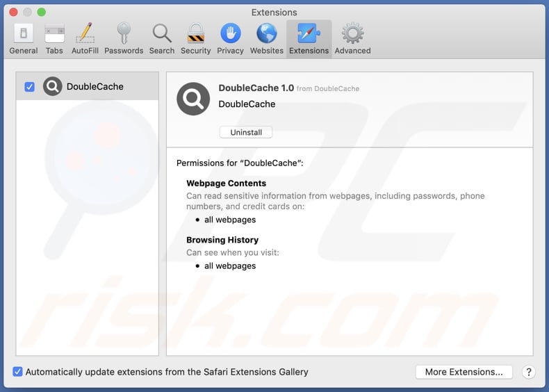Image resolution: width=549 pixels, height=392 pixels.
Task: Click the large DoubleCache icon in details
Action: [193, 99]
